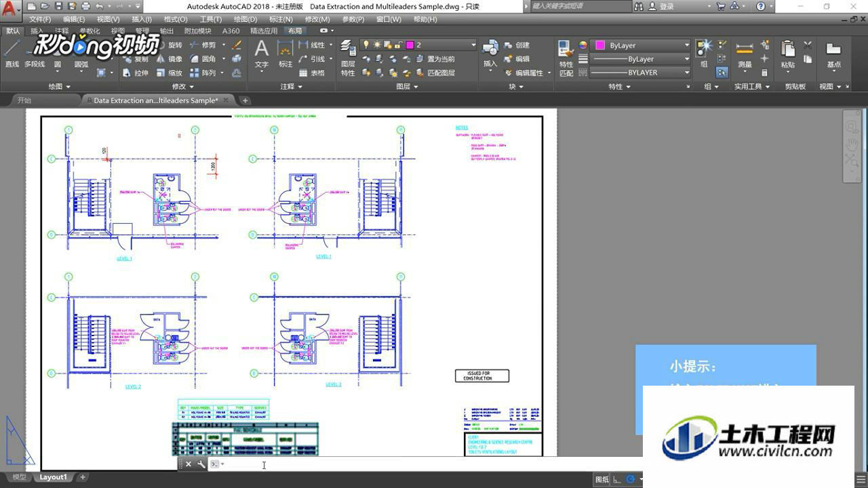Expand the Layers (图层) panel
Screen dimensions: 868x488
pos(407,87)
